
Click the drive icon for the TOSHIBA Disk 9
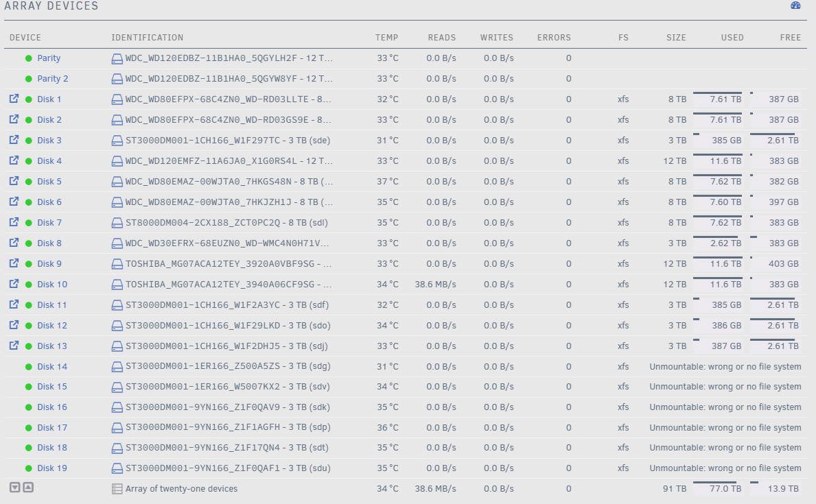point(117,264)
